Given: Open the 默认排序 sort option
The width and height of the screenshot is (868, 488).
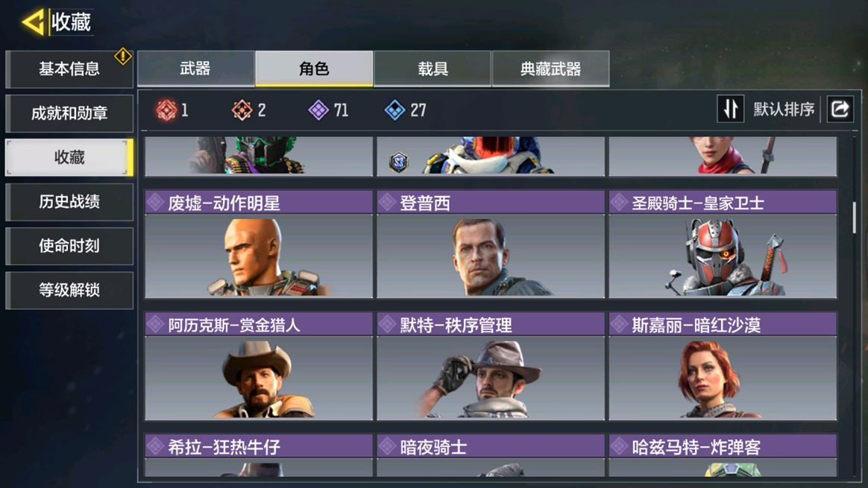Looking at the screenshot, I should click(783, 110).
